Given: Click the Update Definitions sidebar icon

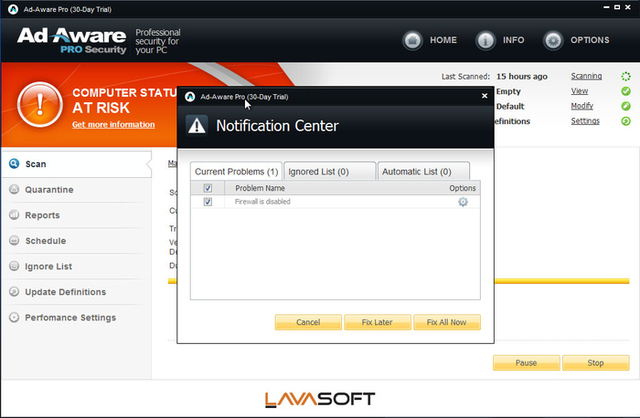Looking at the screenshot, I should (x=14, y=291).
